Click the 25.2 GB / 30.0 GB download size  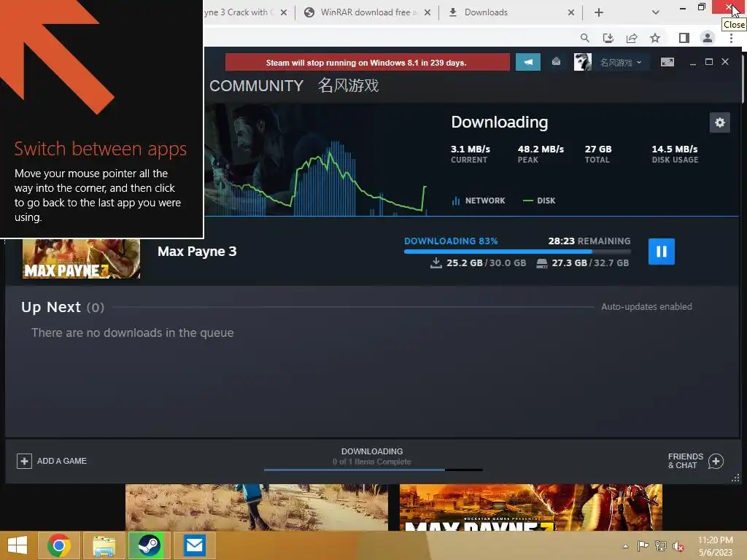[x=479, y=262]
